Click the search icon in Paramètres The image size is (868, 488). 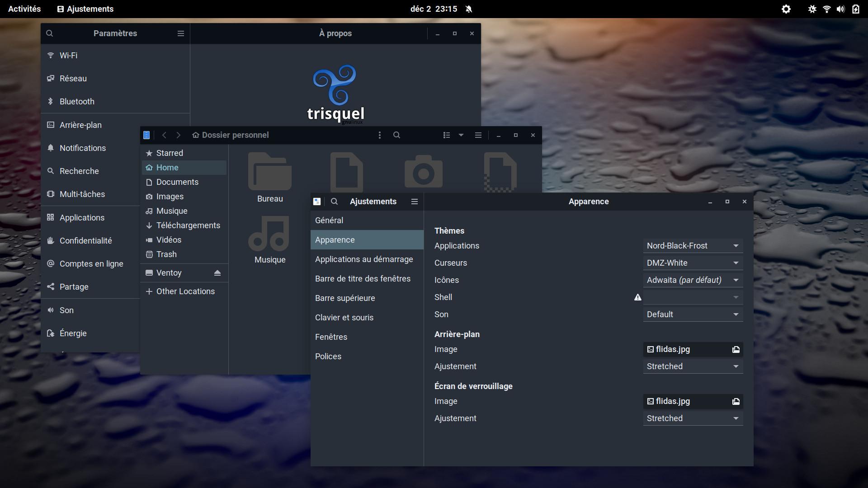pos(50,33)
